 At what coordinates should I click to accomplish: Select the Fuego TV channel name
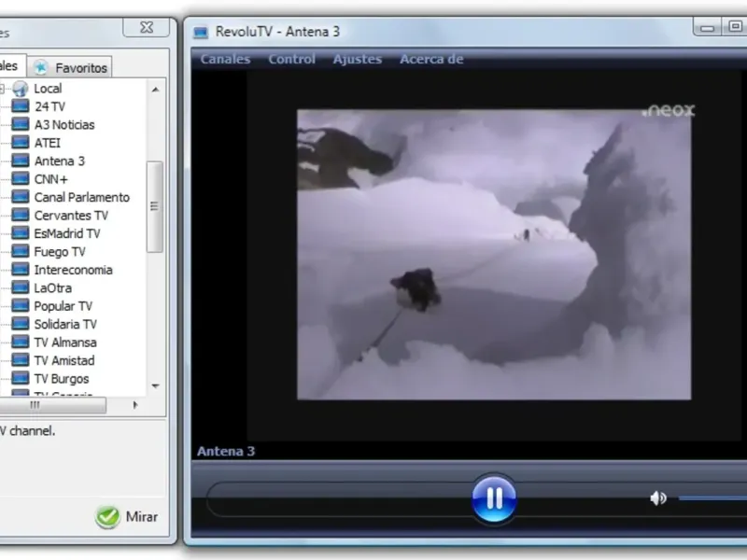pyautogui.click(x=60, y=251)
